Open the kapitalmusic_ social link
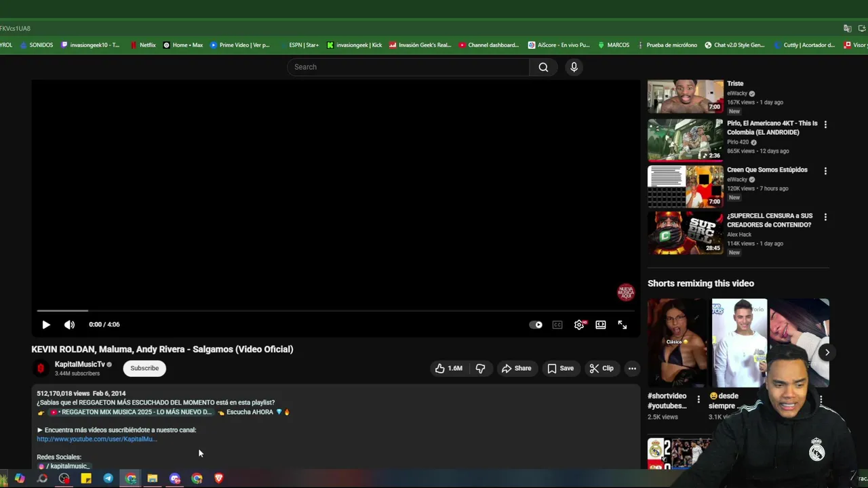This screenshot has height=488, width=868. [64, 466]
